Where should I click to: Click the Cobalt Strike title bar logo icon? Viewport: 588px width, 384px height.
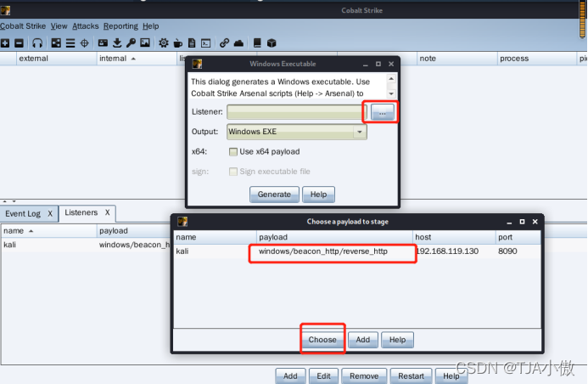(x=5, y=10)
